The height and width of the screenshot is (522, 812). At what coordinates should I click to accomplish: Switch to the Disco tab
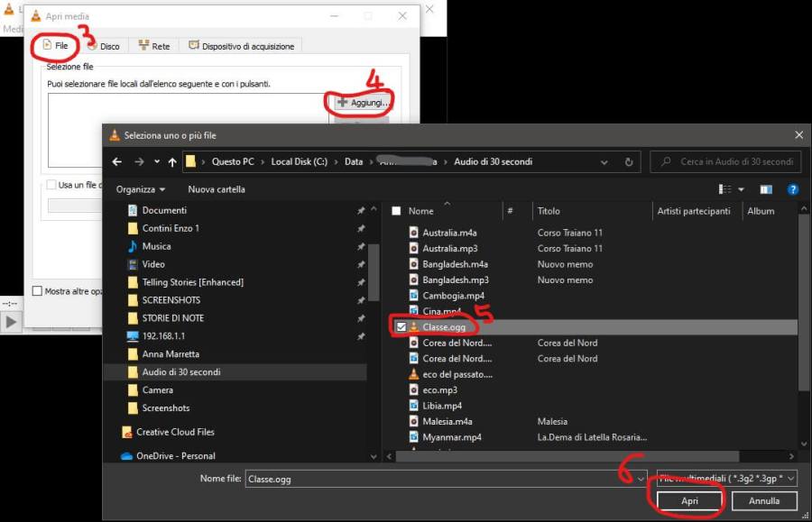(104, 46)
